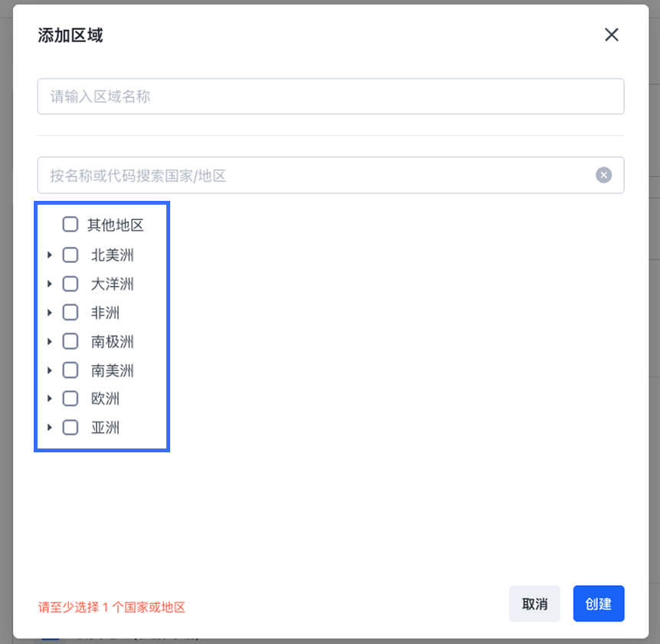This screenshot has width=660, height=644.
Task: Expand the 南极洲 tree node
Action: (50, 341)
